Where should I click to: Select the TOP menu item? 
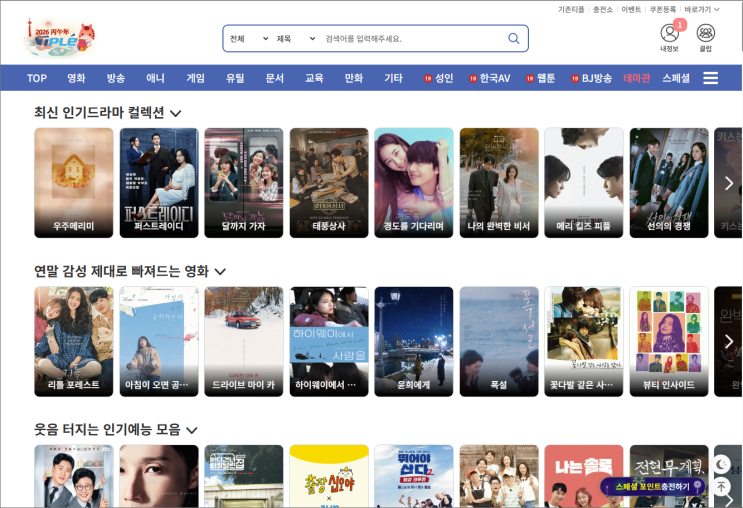tap(36, 78)
